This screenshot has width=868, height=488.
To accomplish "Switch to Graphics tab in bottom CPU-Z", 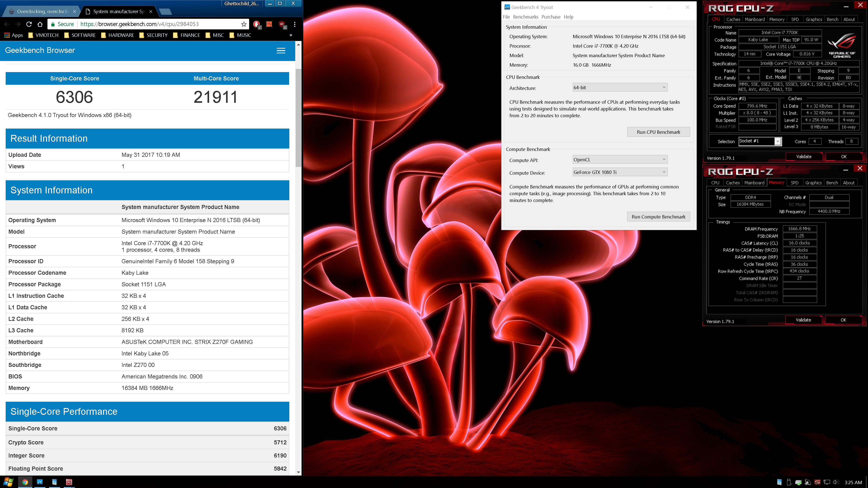I will [x=814, y=183].
